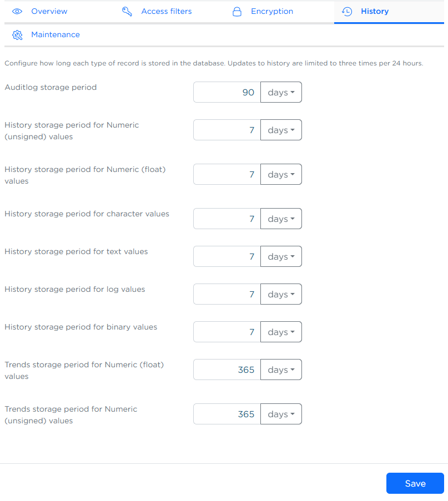The width and height of the screenshot is (448, 501).
Task: Click the eye icon beside Overview
Action: (x=17, y=11)
